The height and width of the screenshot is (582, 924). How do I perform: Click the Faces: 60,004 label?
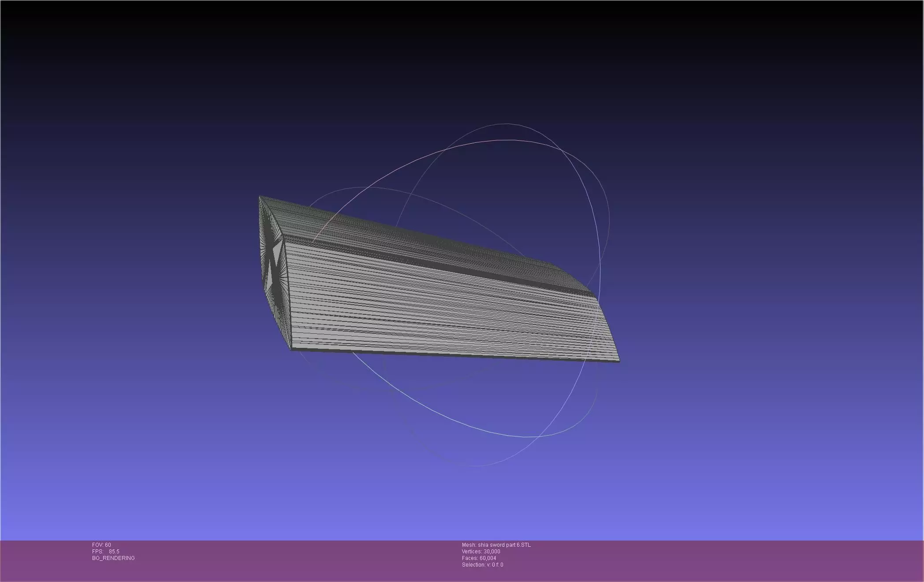click(x=479, y=558)
